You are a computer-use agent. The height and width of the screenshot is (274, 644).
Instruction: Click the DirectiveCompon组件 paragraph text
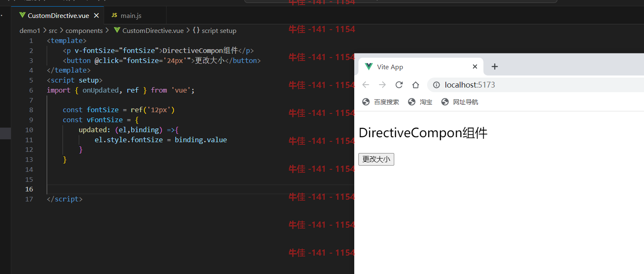point(423,133)
